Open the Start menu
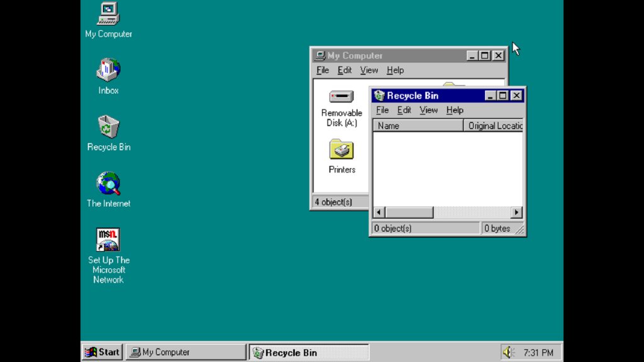 pyautogui.click(x=102, y=352)
